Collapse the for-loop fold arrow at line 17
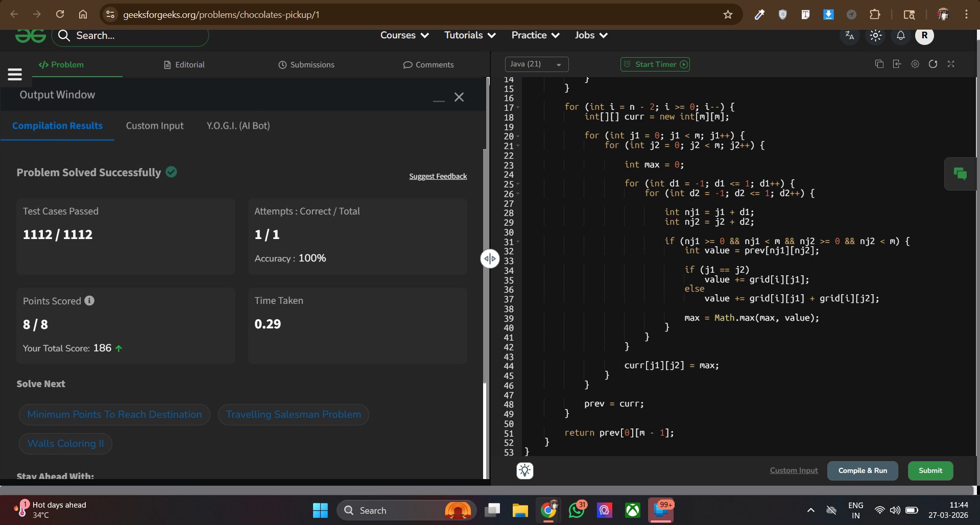Screen dimensions: 980x525 [x=518, y=107]
